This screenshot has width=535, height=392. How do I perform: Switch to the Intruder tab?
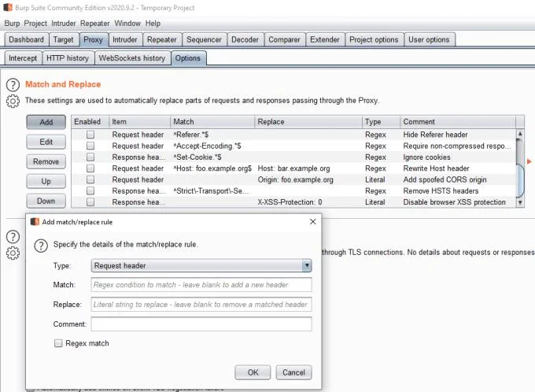[x=125, y=39]
